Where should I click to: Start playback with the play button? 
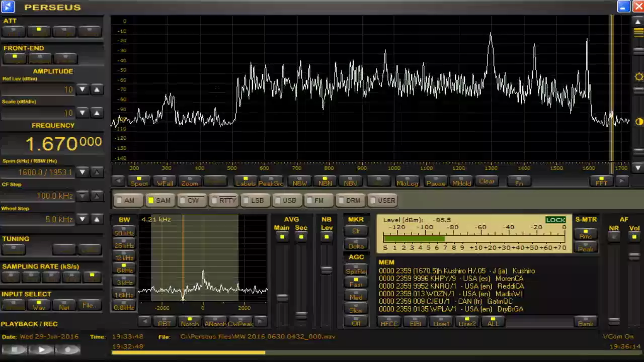pyautogui.click(x=41, y=350)
